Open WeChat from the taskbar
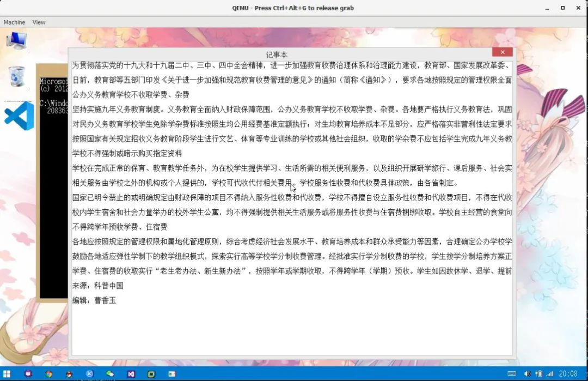 pos(110,374)
